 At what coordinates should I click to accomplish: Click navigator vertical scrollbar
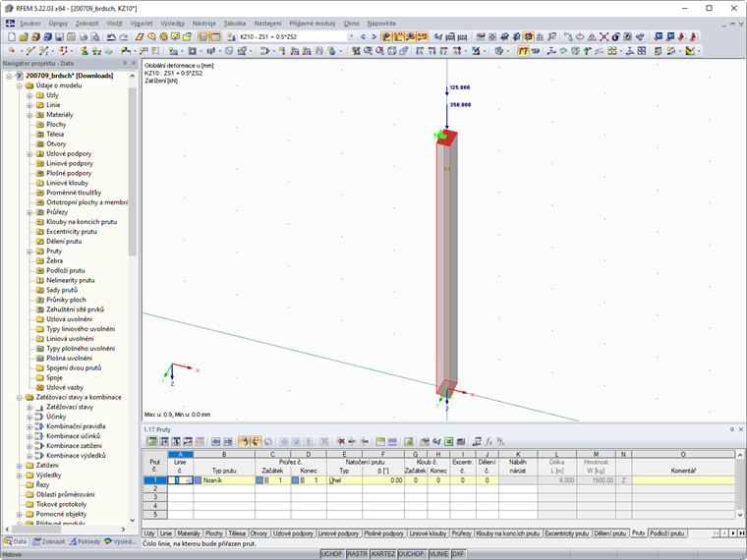[132, 171]
